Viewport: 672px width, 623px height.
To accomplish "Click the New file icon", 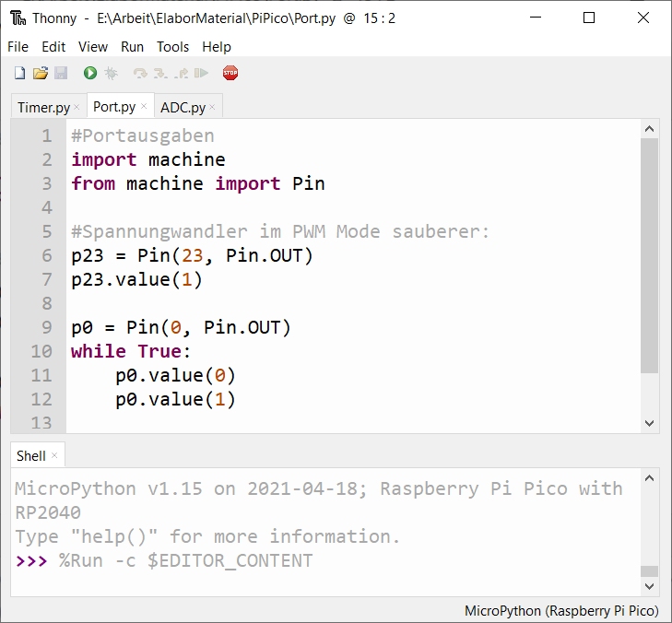I will pos(19,73).
